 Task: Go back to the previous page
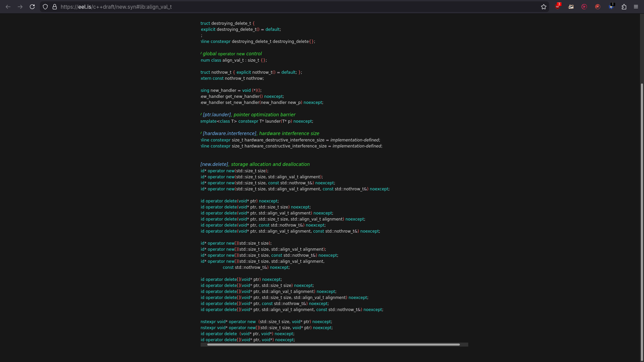coord(8,7)
